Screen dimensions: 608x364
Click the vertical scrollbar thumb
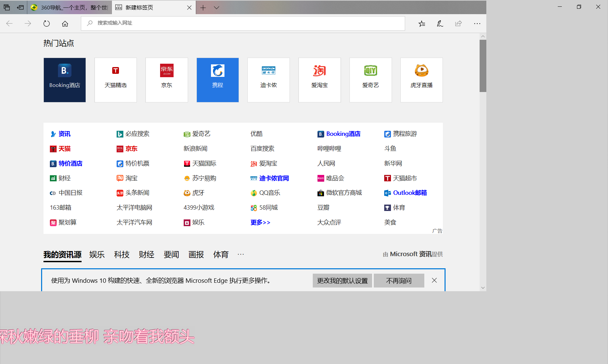[483, 66]
